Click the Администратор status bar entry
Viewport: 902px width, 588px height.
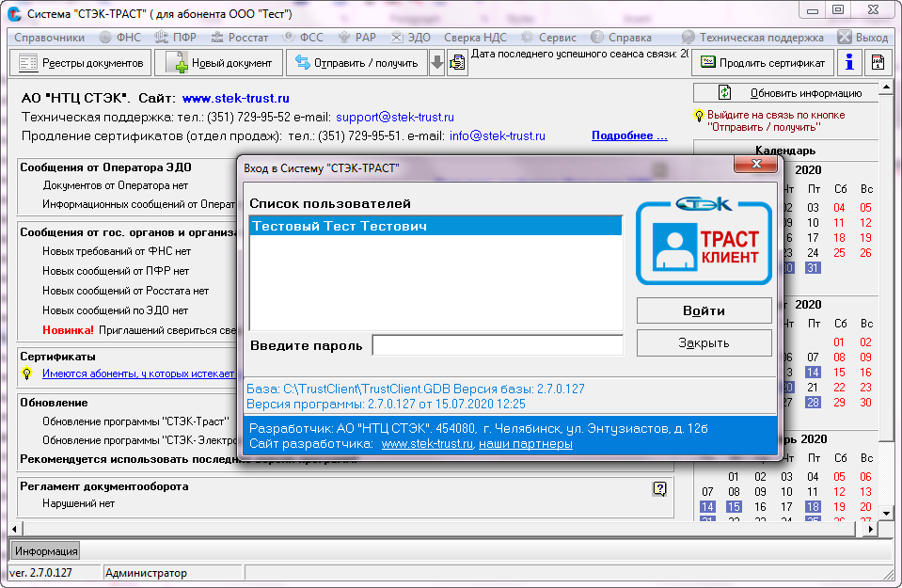(x=146, y=573)
